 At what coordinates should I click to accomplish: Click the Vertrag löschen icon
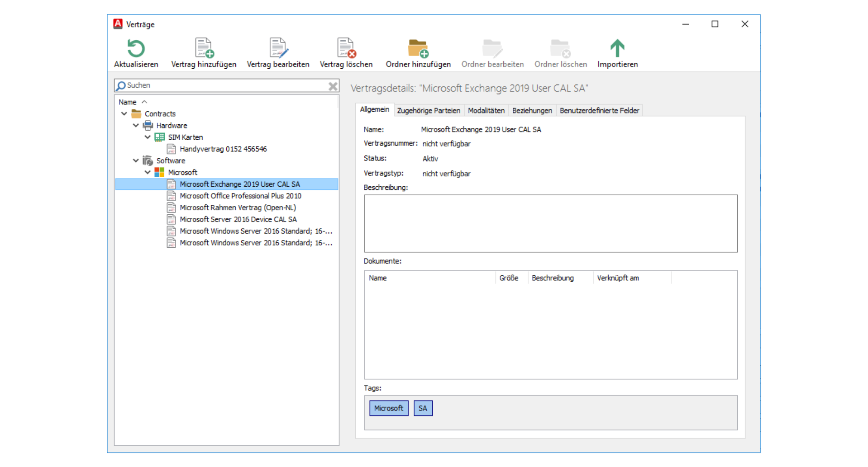[x=346, y=48]
